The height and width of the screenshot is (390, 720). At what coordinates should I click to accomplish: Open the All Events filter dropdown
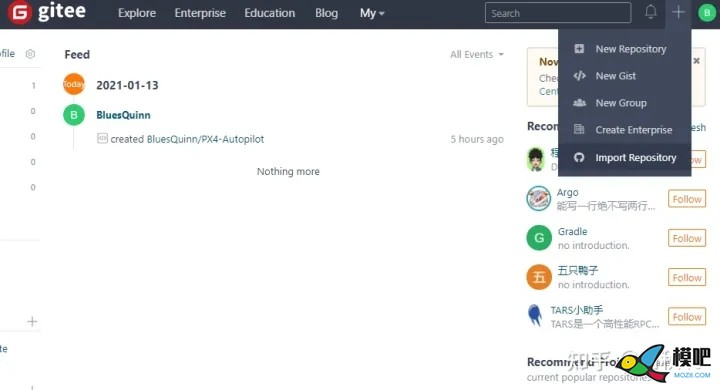(477, 54)
